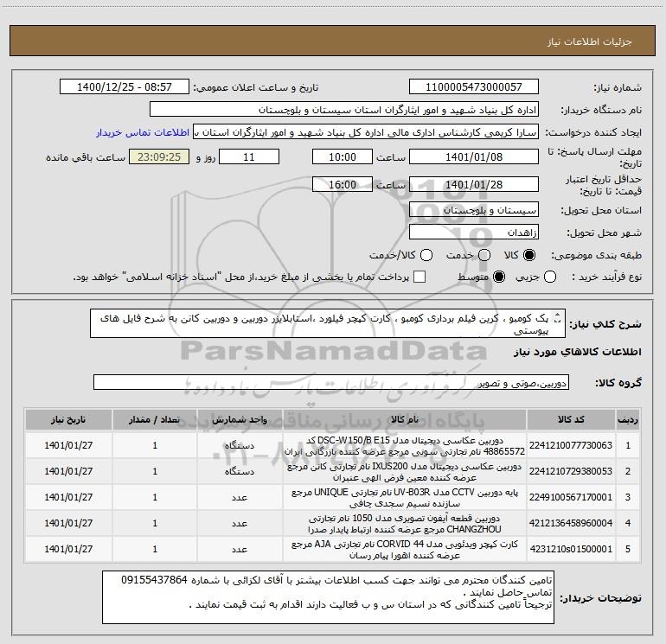Click the اطلاعات کالاهای مورد نیاز section title
The height and width of the screenshot is (644, 666).
pos(578,352)
